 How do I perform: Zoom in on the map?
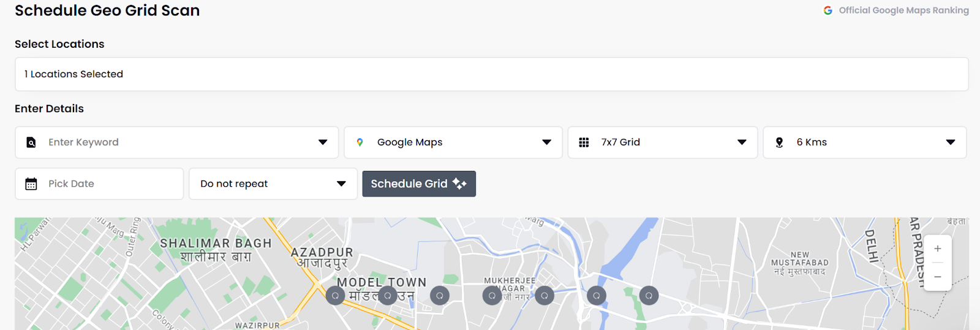click(x=938, y=249)
